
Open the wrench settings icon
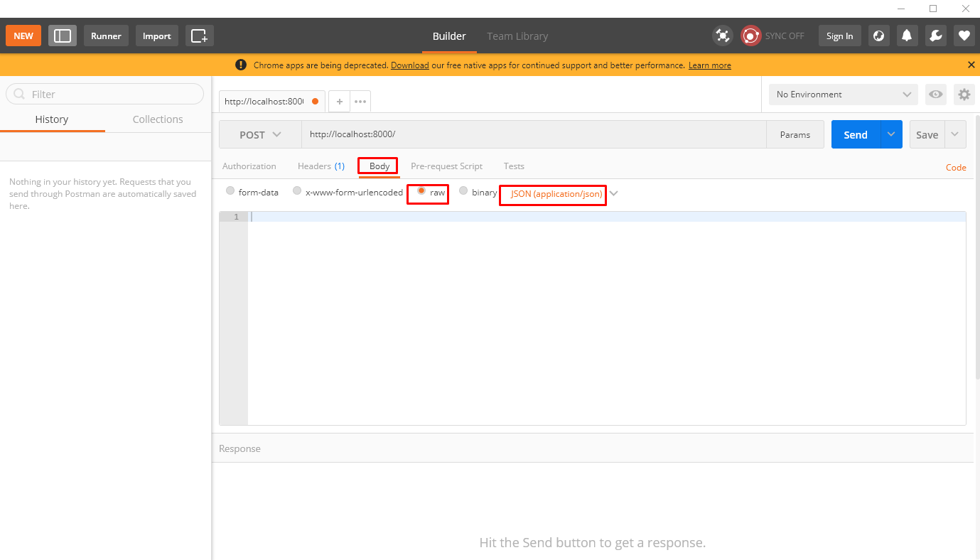click(x=936, y=36)
